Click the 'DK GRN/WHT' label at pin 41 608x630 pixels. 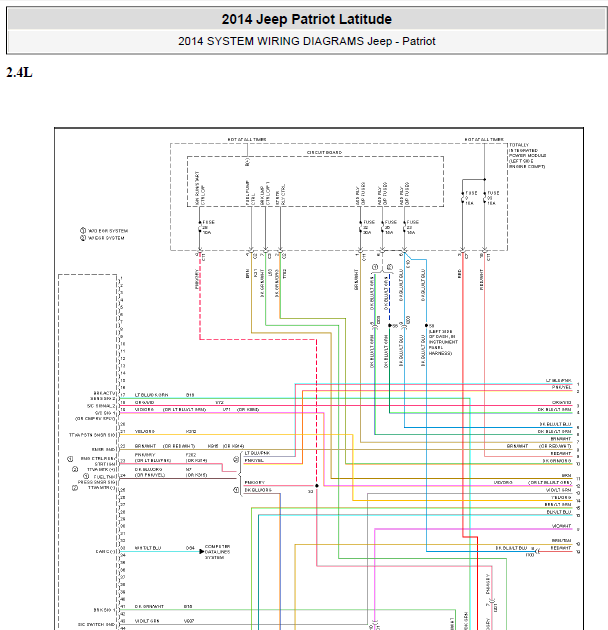(x=149, y=607)
